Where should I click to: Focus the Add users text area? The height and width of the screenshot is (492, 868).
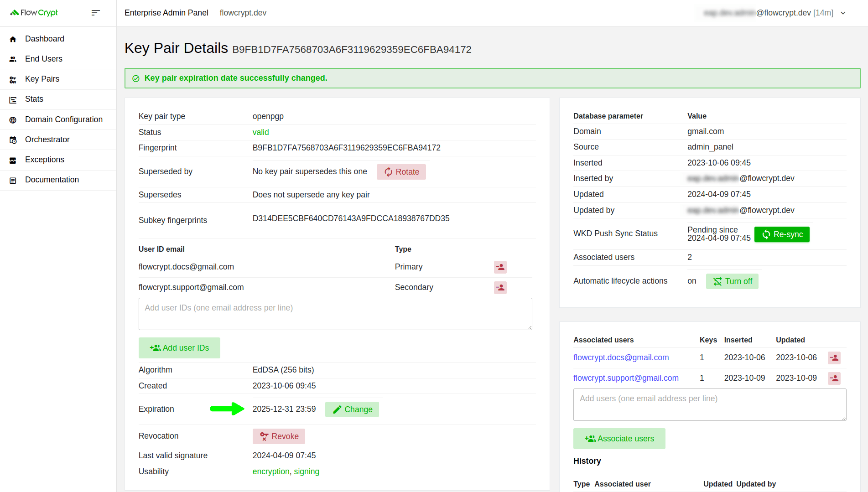pos(710,404)
